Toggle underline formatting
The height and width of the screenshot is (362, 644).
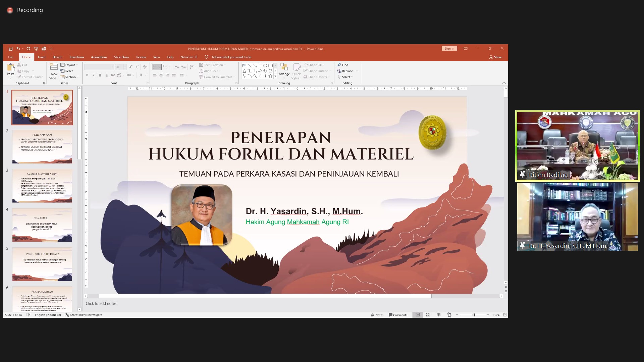tap(100, 75)
